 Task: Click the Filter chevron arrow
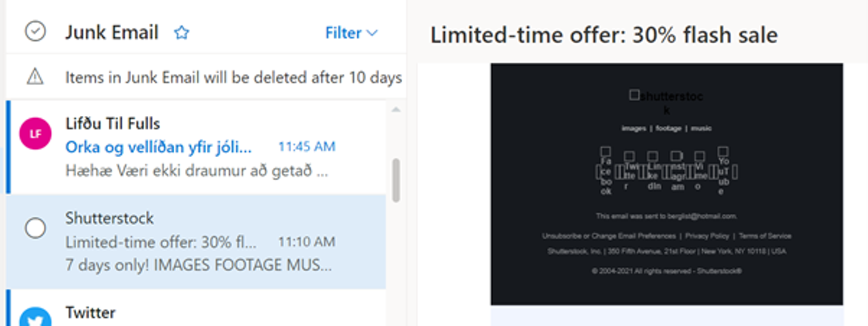coord(372,33)
